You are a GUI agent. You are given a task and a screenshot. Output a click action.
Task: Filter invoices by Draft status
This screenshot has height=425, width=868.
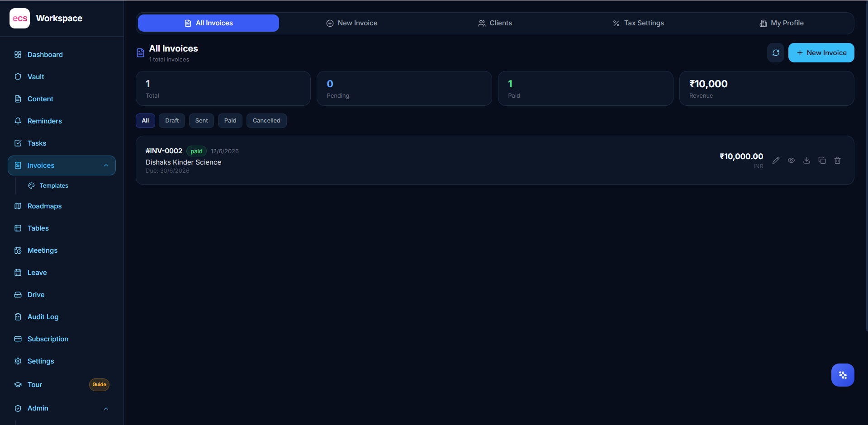[172, 121]
